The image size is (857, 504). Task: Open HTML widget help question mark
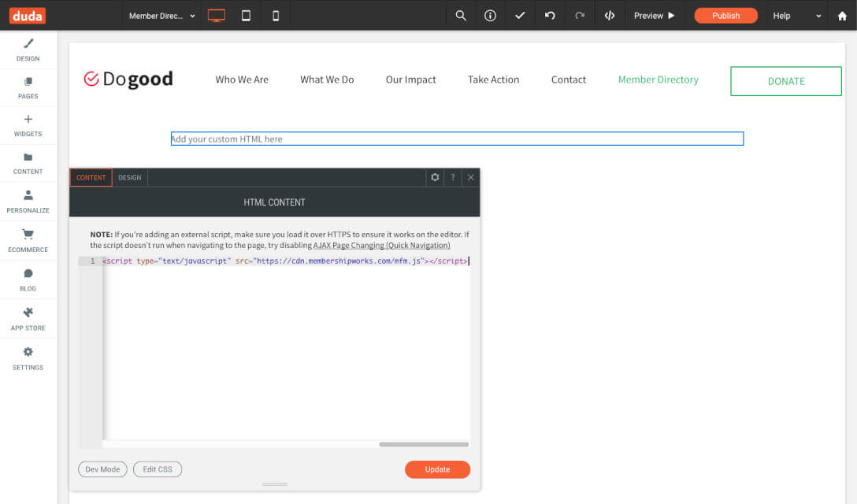453,177
